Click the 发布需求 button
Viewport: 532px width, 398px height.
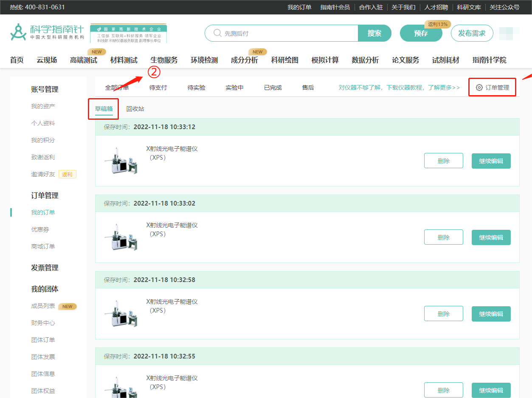[x=472, y=33]
